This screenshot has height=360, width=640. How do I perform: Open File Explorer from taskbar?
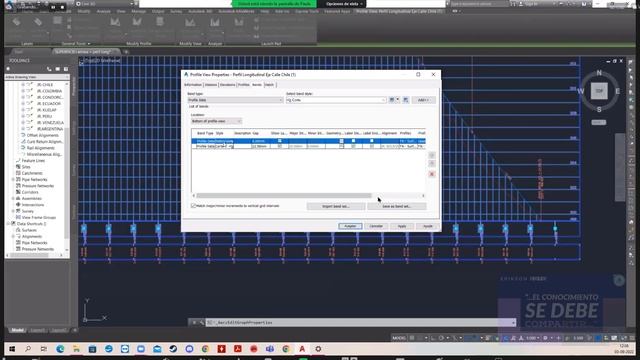(76, 349)
